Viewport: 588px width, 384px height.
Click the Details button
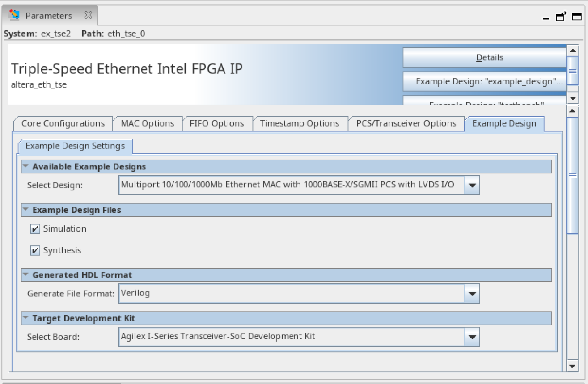pyautogui.click(x=489, y=58)
